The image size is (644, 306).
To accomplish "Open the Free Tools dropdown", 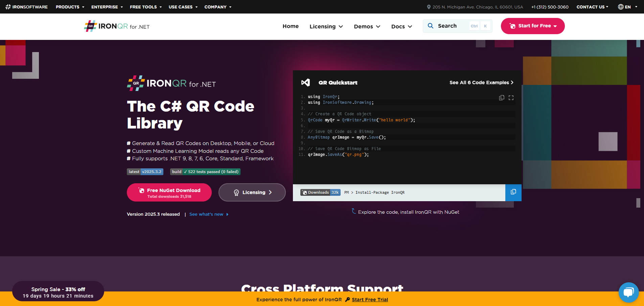I will [x=146, y=7].
